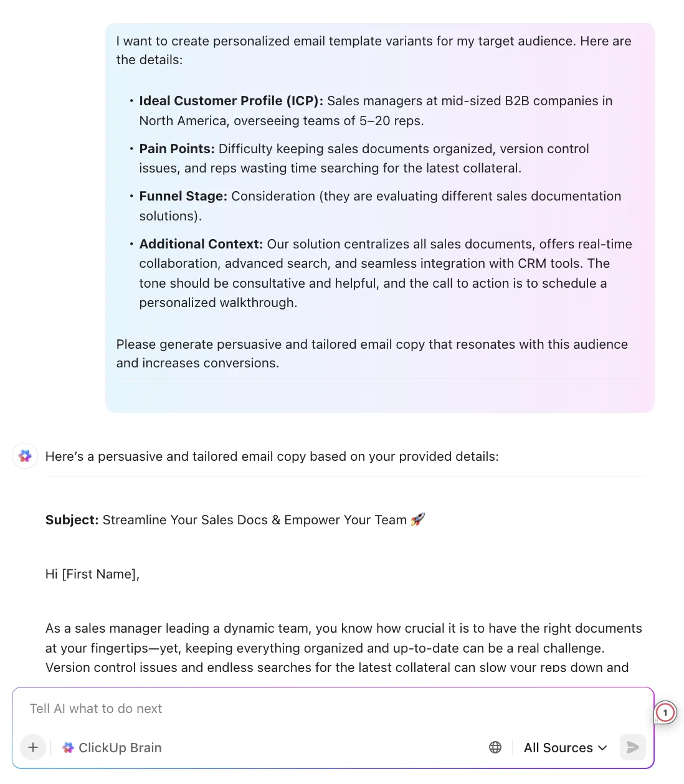Screen dimensions: 684x784
Task: Click the "As a sales manager" paragraph
Action: click(344, 648)
